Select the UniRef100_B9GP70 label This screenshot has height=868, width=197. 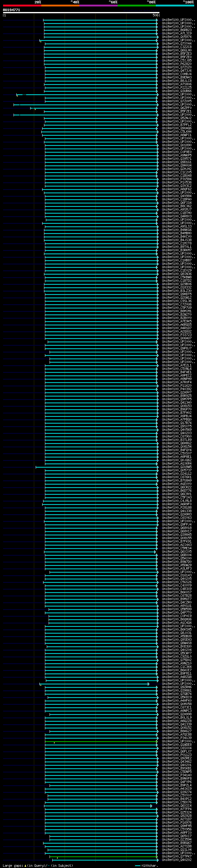pyautogui.click(x=177, y=410)
